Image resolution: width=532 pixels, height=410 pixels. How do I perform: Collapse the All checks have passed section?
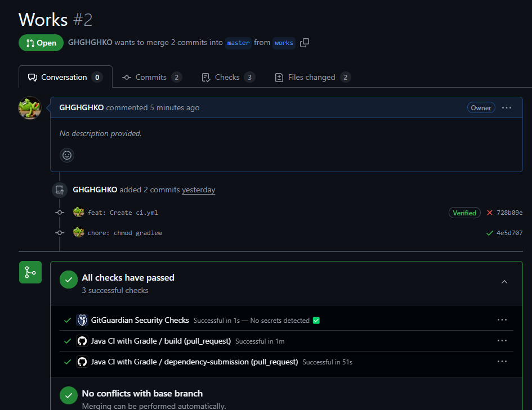click(x=504, y=281)
